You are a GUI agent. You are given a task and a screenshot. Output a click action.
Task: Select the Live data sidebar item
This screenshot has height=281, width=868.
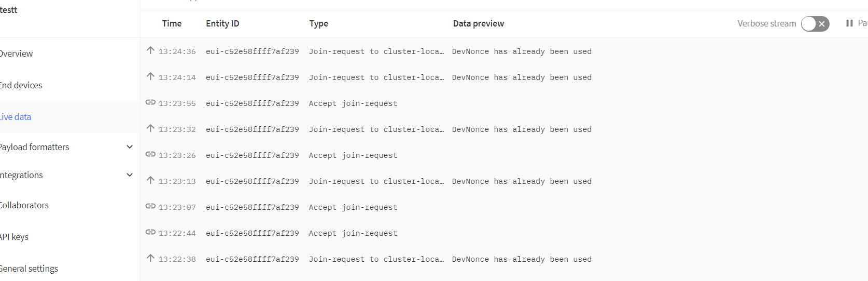point(16,117)
